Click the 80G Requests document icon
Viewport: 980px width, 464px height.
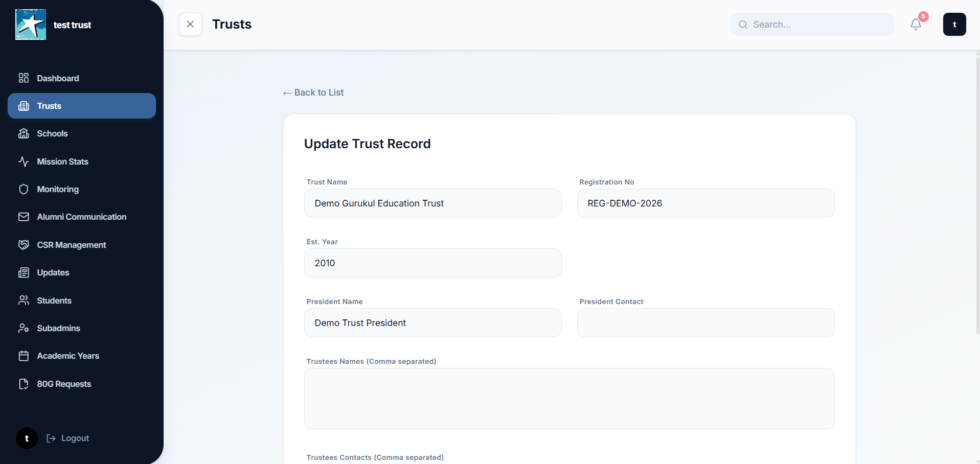[x=24, y=384]
